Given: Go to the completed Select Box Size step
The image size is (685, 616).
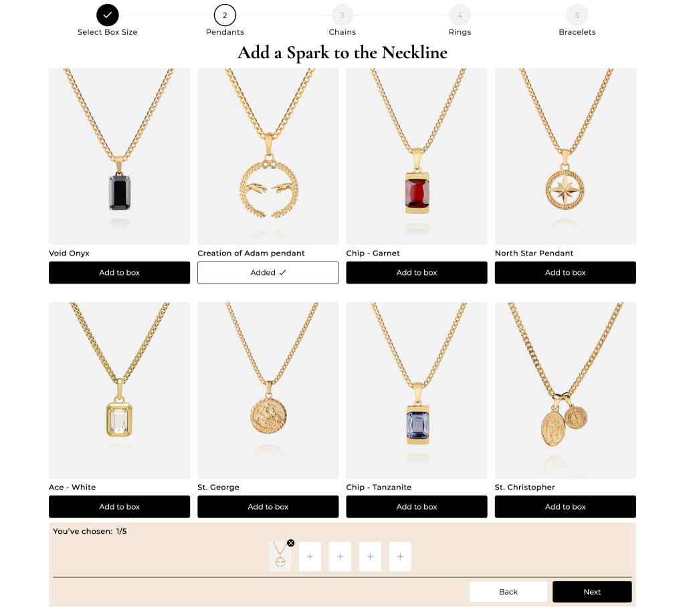Looking at the screenshot, I should click(x=108, y=15).
